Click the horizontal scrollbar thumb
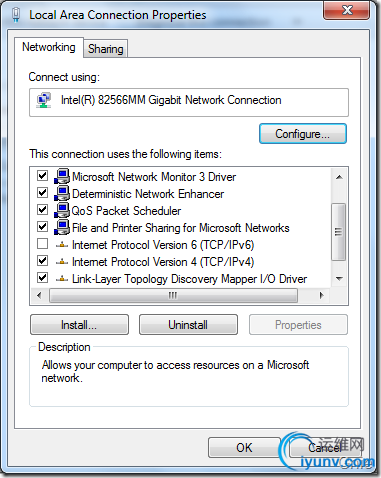Image resolution: width=381 pixels, height=478 pixels. [173, 296]
